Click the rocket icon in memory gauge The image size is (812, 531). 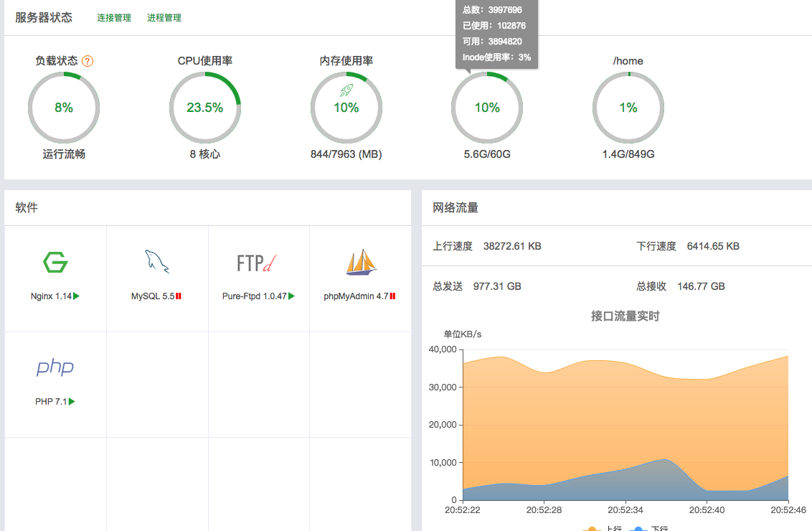tap(346, 90)
